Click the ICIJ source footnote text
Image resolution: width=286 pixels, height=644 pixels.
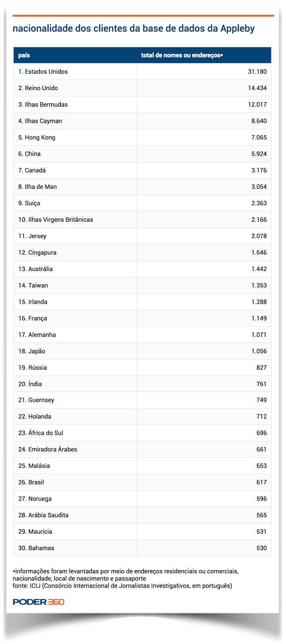pos(122,586)
